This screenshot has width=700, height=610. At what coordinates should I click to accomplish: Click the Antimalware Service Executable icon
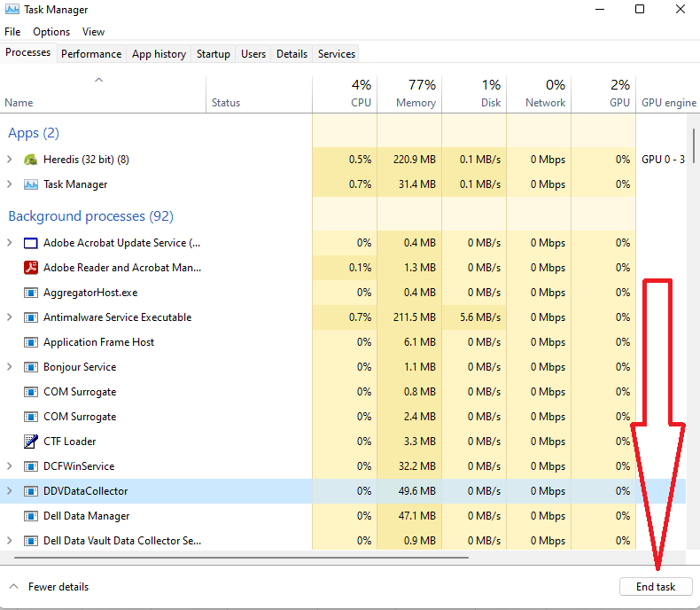(30, 317)
